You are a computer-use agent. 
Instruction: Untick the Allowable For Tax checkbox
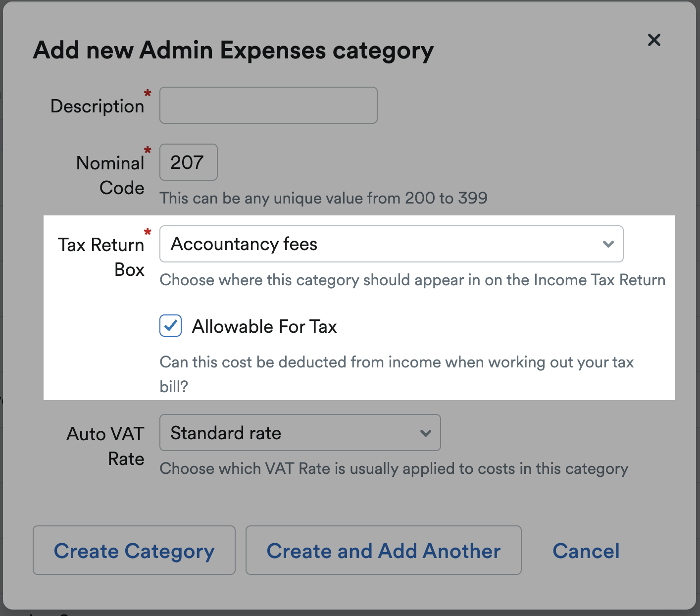tap(170, 326)
